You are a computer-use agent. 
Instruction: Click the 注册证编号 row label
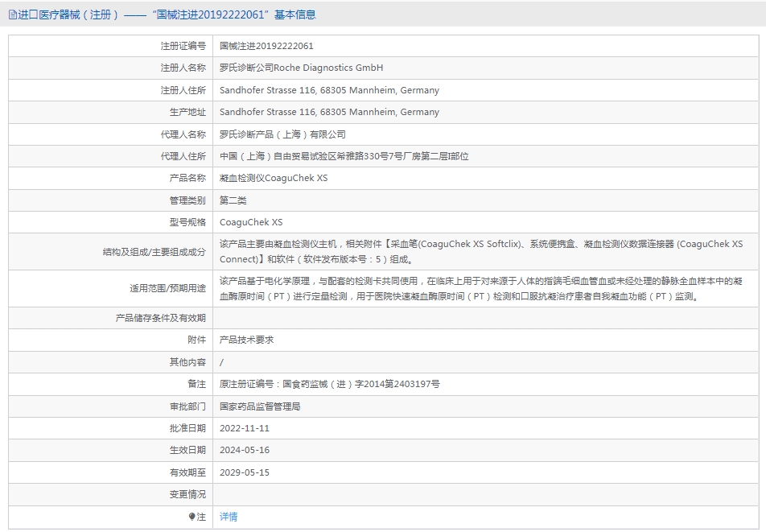tap(183, 46)
